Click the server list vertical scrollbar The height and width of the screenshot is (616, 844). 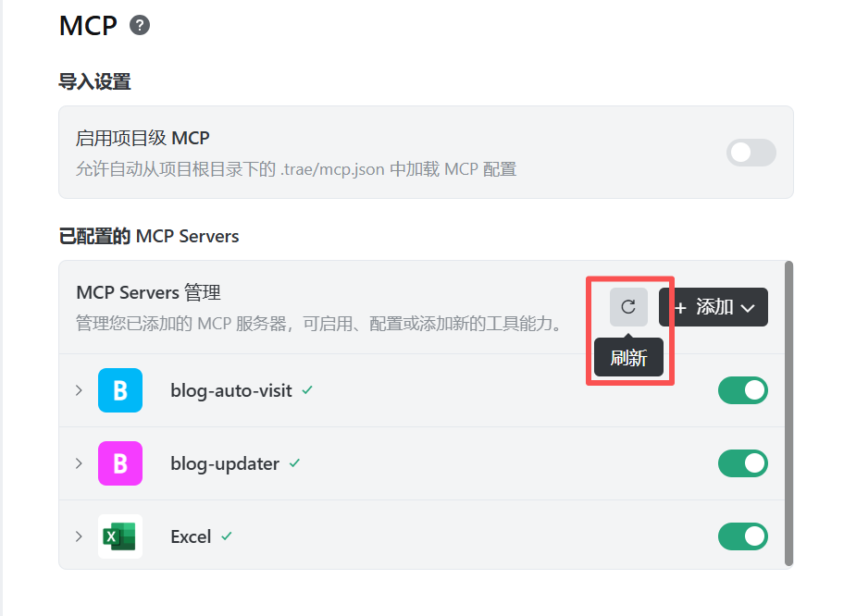[788, 413]
